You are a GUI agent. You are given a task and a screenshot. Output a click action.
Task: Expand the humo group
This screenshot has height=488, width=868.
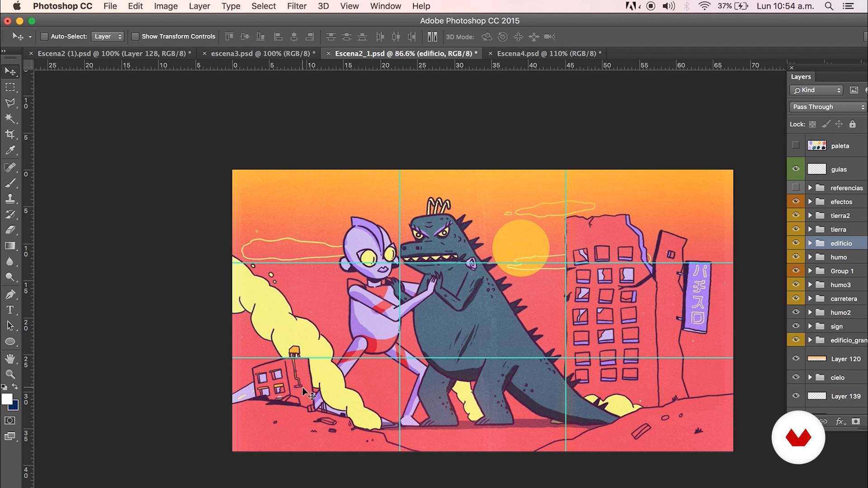(810, 257)
